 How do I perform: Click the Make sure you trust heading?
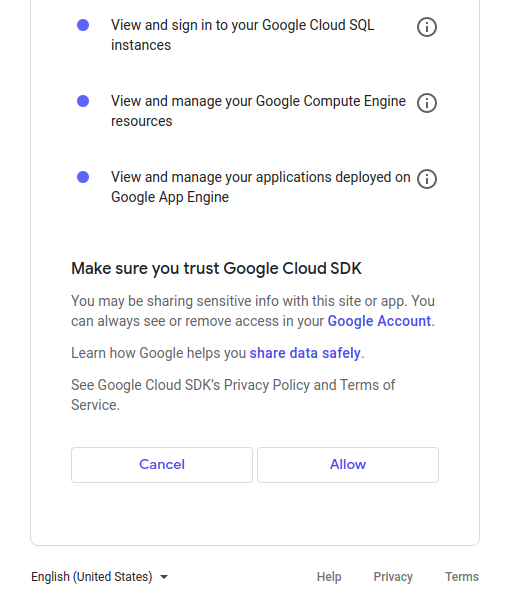click(x=216, y=268)
